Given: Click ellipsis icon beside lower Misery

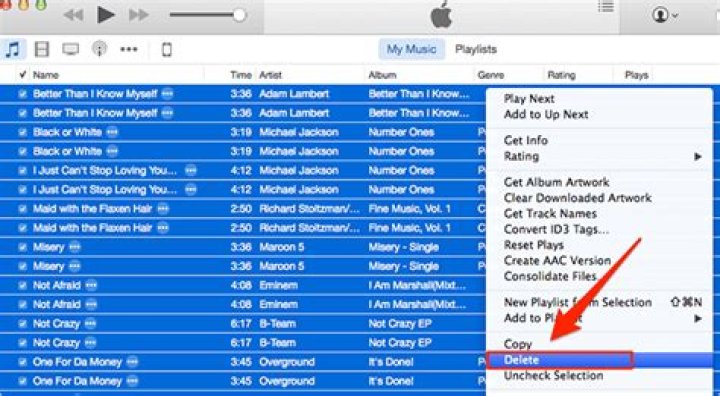Looking at the screenshot, I should 74,266.
